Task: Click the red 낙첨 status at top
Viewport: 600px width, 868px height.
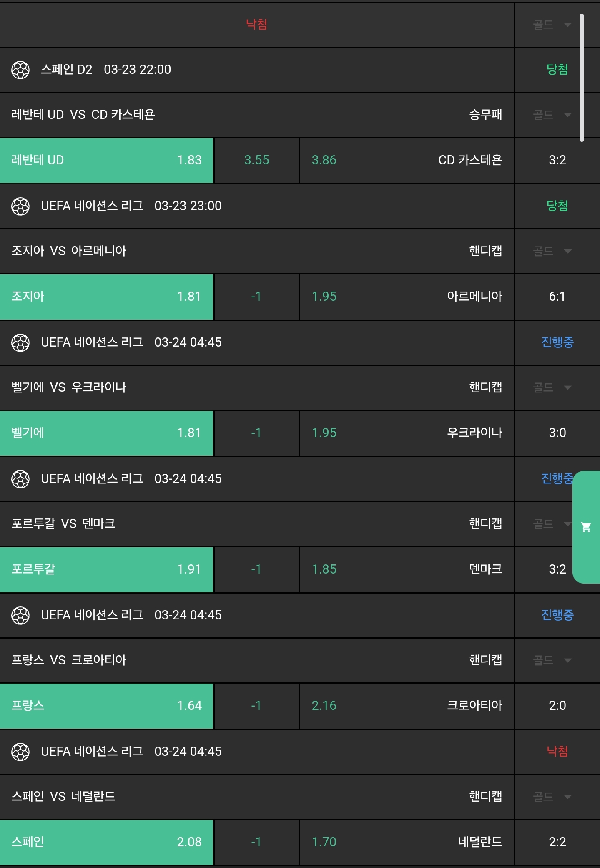Action: click(256, 24)
